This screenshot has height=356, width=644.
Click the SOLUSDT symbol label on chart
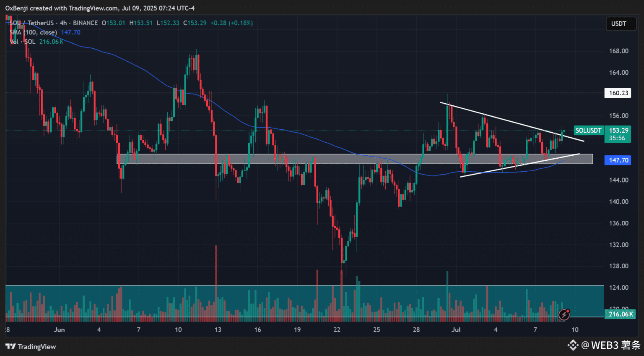(x=588, y=131)
